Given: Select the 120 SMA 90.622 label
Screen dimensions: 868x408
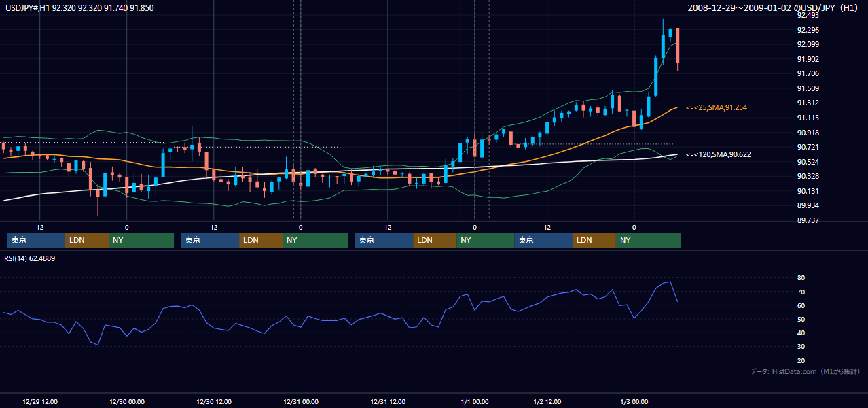Looking at the screenshot, I should pyautogui.click(x=719, y=154).
